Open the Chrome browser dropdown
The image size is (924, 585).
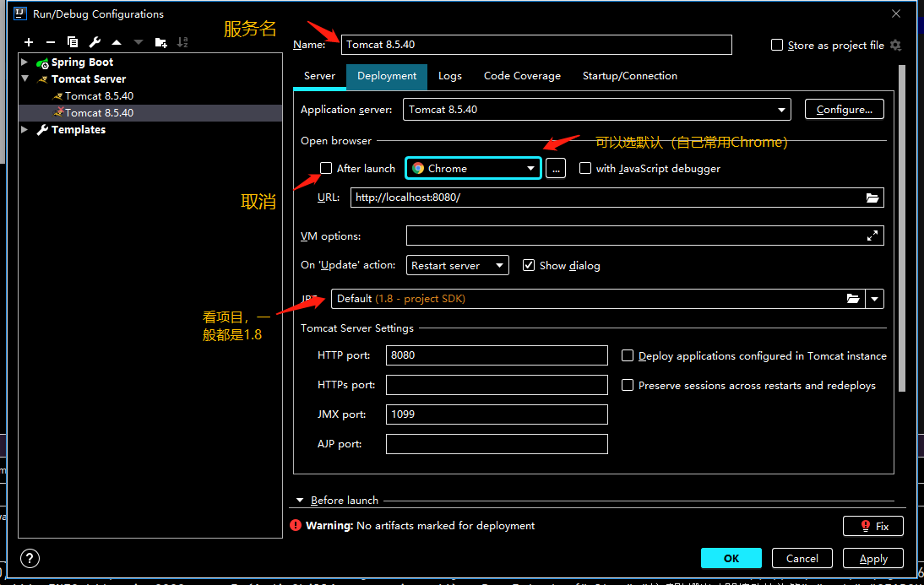pyautogui.click(x=473, y=169)
